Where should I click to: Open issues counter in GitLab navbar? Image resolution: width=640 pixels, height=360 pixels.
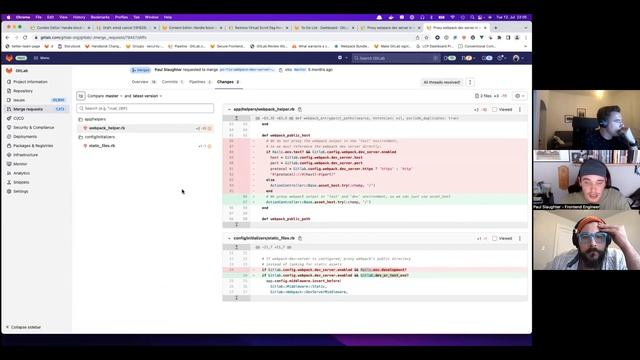pyautogui.click(x=450, y=58)
